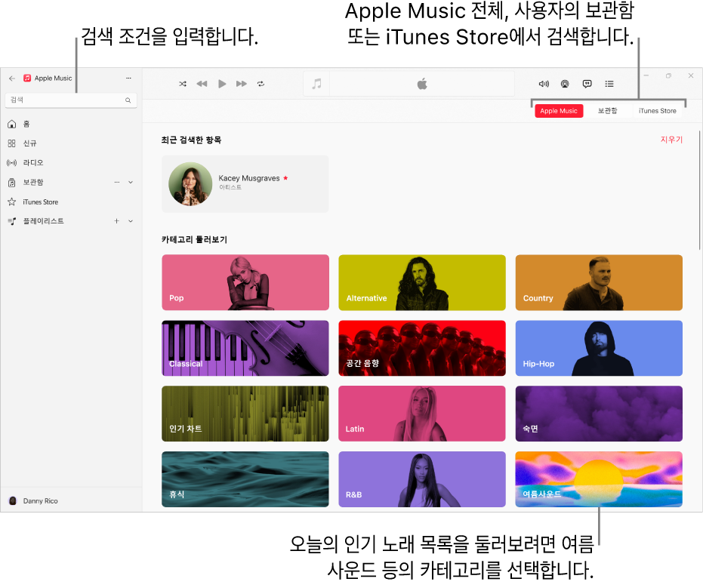Collapse the 보관함 section chevron
Viewport: 703px width, 588px height.
[131, 183]
